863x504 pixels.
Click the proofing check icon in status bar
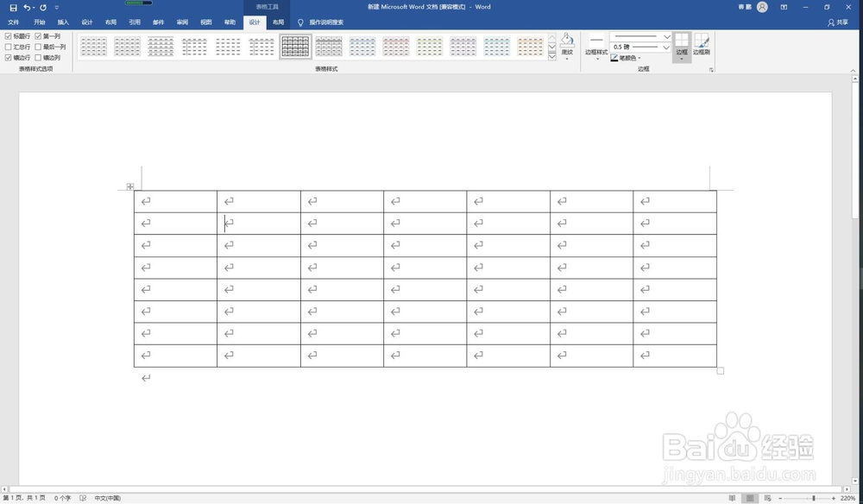pyautogui.click(x=83, y=498)
